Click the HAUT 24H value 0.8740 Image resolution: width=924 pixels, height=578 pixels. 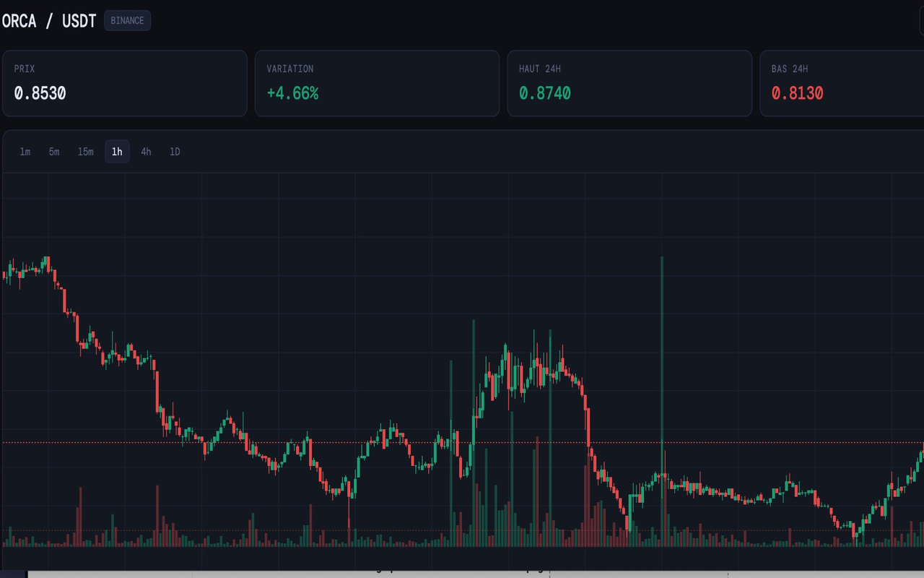pos(545,93)
